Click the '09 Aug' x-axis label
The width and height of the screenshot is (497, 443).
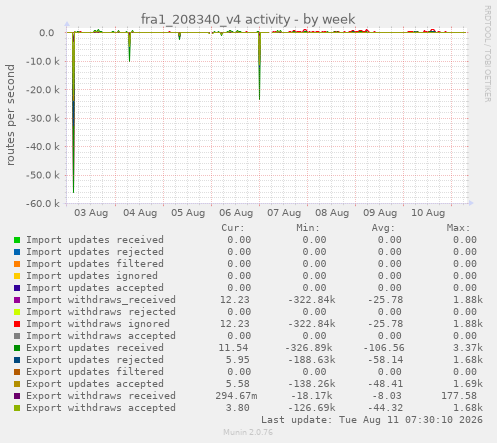click(x=380, y=213)
